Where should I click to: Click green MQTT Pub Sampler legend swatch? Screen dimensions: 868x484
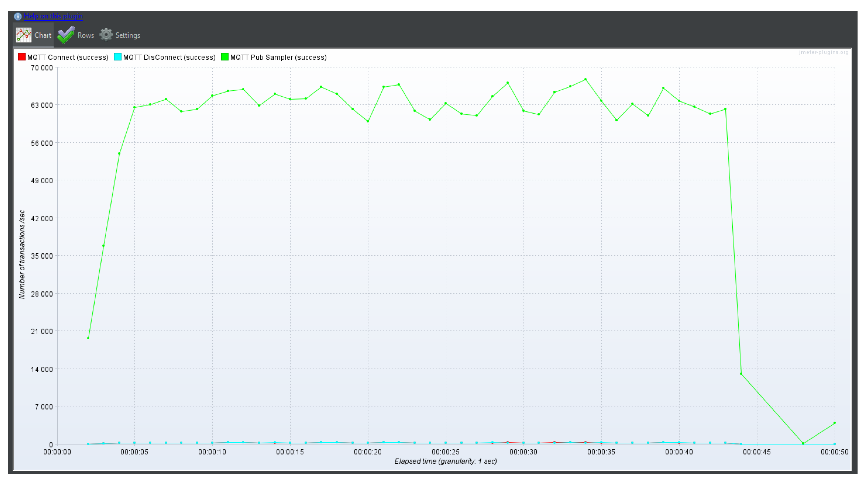coord(225,57)
